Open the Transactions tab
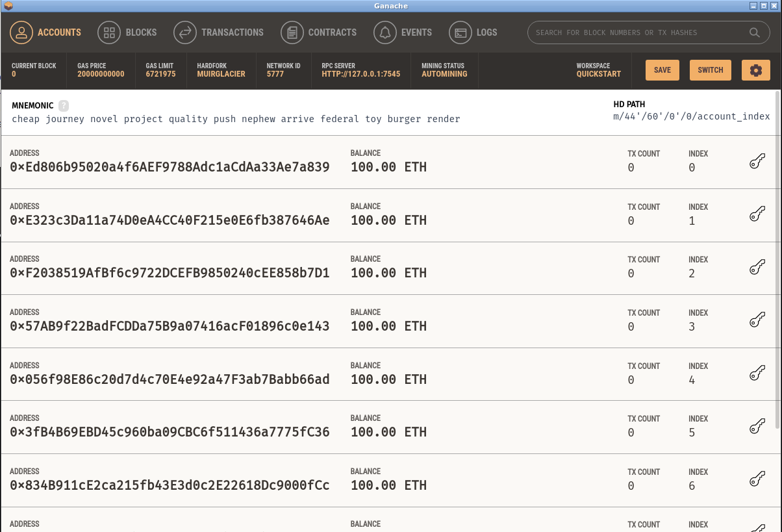782x532 pixels. [x=219, y=32]
